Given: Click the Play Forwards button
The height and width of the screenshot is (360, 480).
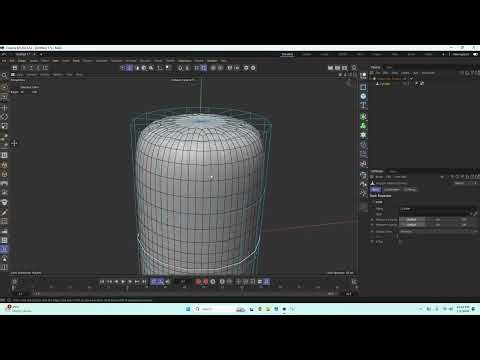Looking at the screenshot, I should coord(123,282).
